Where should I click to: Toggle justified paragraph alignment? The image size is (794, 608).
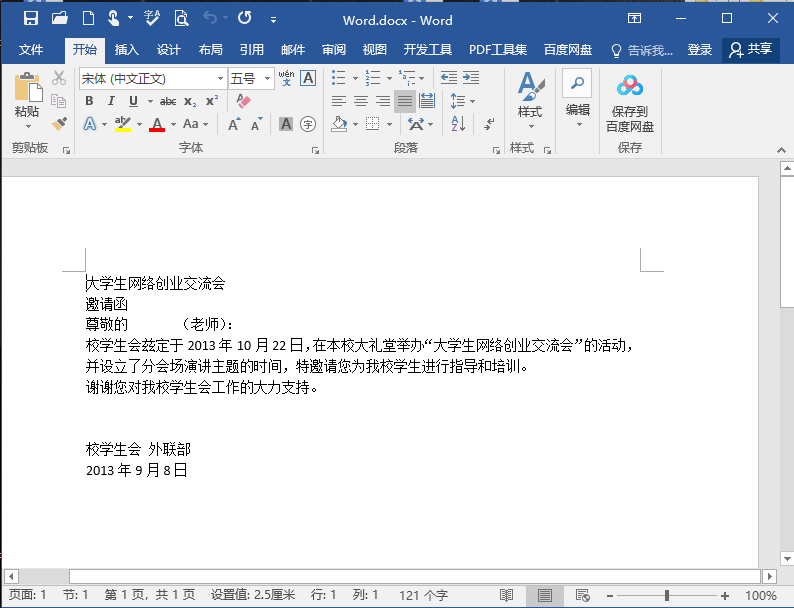[x=404, y=101]
